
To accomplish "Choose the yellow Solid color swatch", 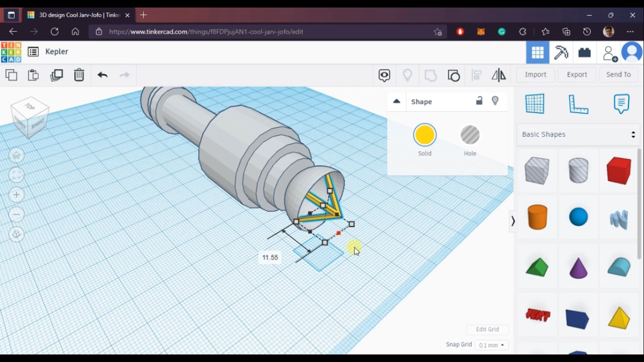I will coord(425,135).
